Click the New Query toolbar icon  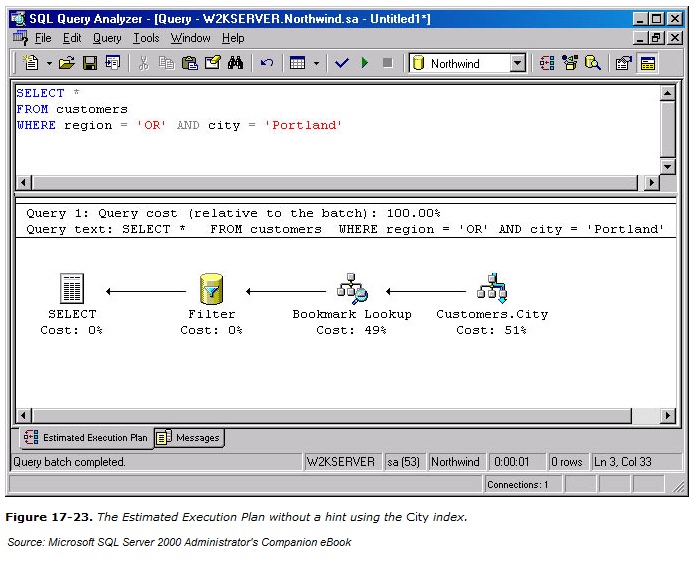[31, 63]
